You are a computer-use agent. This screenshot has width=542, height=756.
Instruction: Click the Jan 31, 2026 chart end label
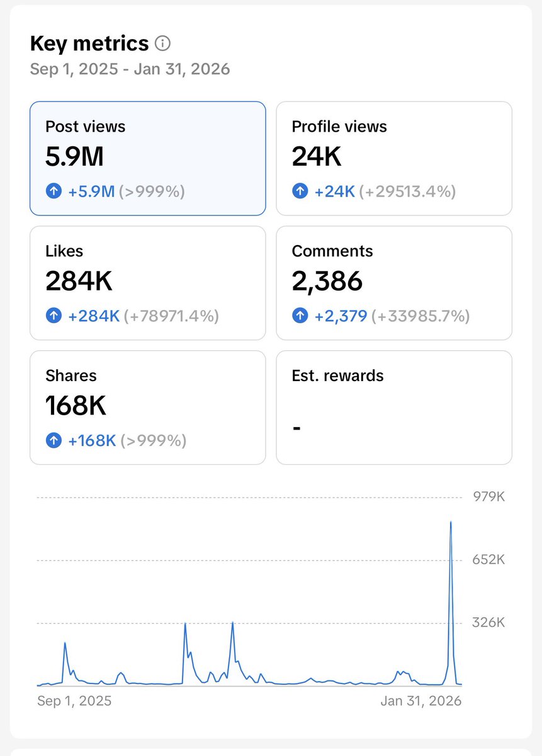(x=421, y=701)
